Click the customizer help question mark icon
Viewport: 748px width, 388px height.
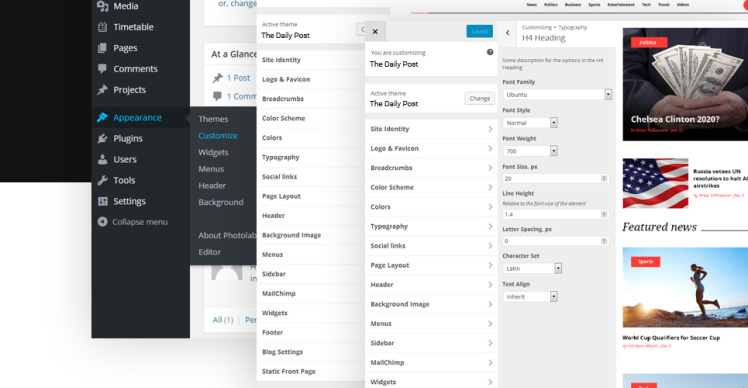490,52
